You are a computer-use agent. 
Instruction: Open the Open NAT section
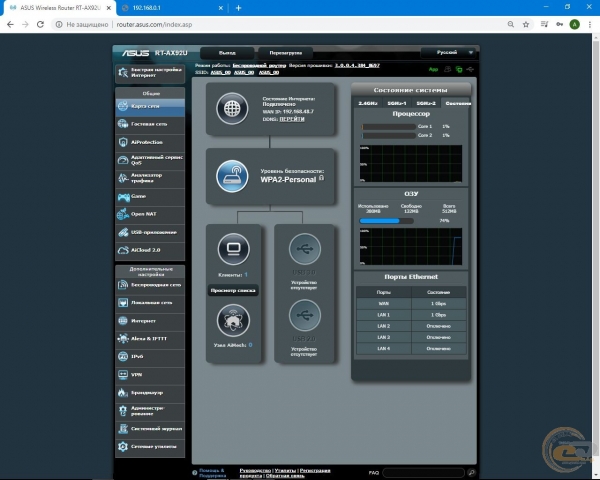click(150, 214)
